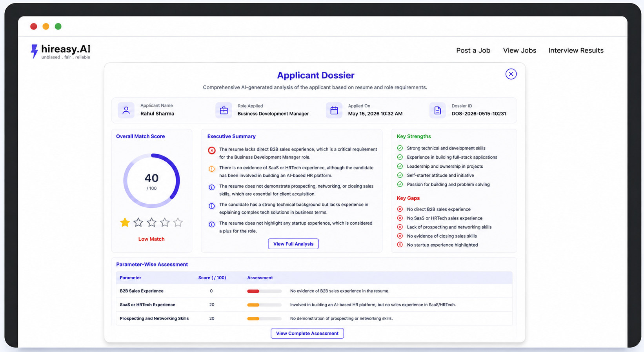Click info icon beside startup experience summary
This screenshot has height=352, width=644.
pos(212,225)
